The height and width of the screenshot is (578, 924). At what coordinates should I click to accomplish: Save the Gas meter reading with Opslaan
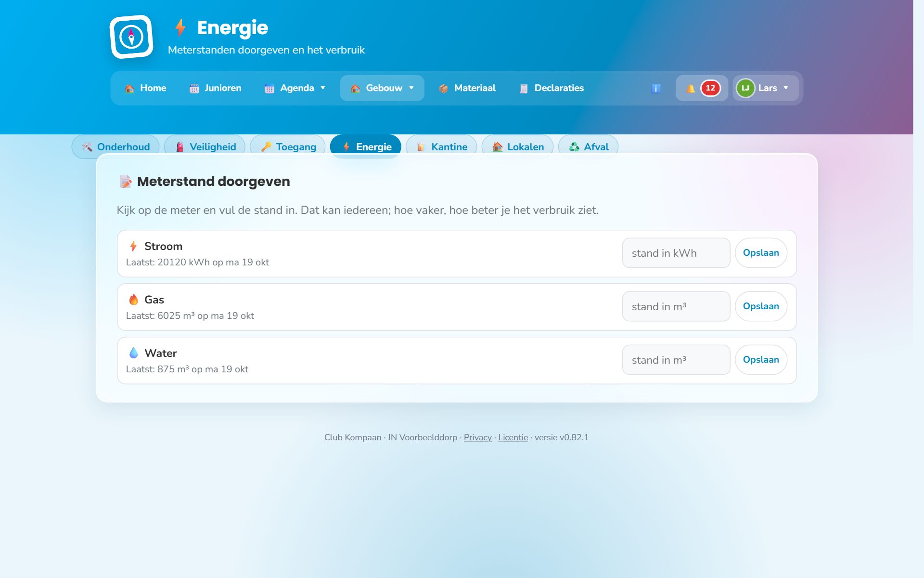pos(761,306)
